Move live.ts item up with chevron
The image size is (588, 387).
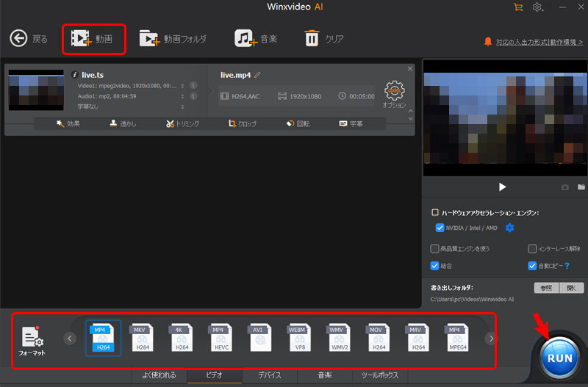point(411,112)
